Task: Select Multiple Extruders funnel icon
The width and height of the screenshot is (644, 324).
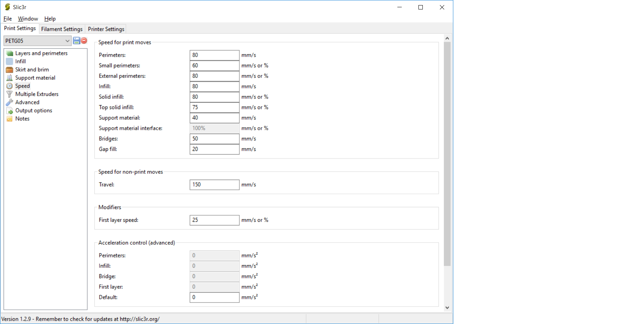Action: (x=10, y=94)
